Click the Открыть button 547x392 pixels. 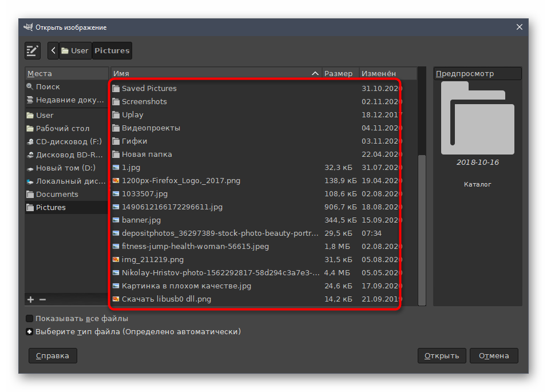442,356
